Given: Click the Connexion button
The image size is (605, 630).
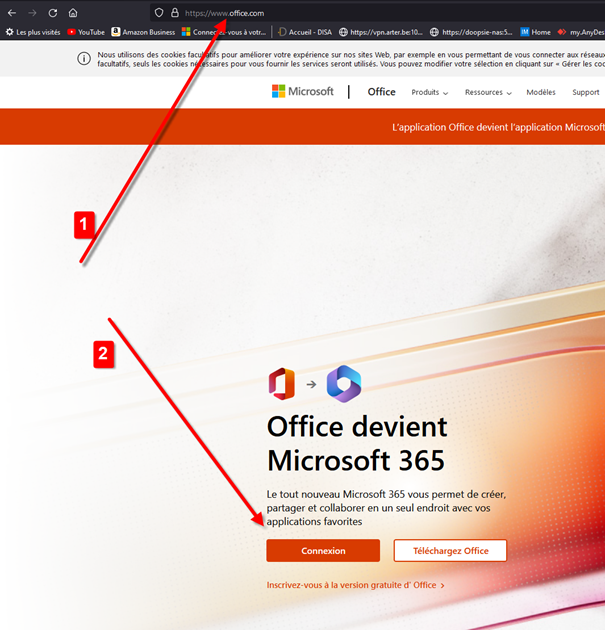Looking at the screenshot, I should coord(323,550).
